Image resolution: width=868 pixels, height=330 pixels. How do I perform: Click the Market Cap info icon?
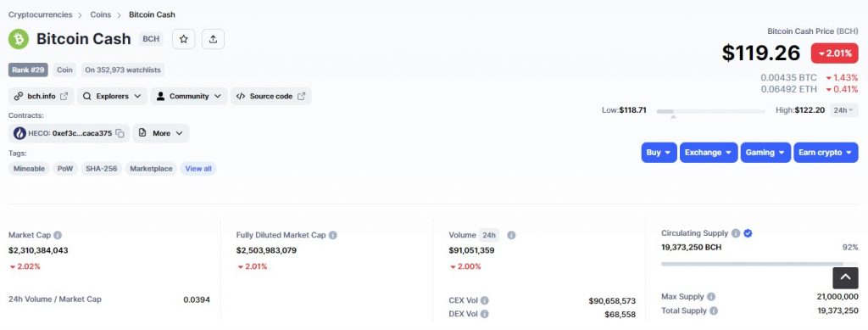58,235
